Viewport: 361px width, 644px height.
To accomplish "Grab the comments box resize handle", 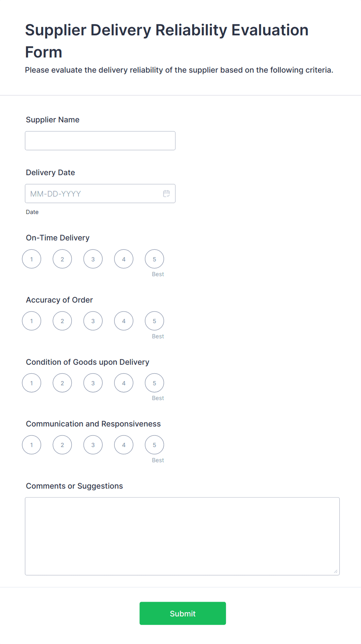I will click(x=336, y=571).
